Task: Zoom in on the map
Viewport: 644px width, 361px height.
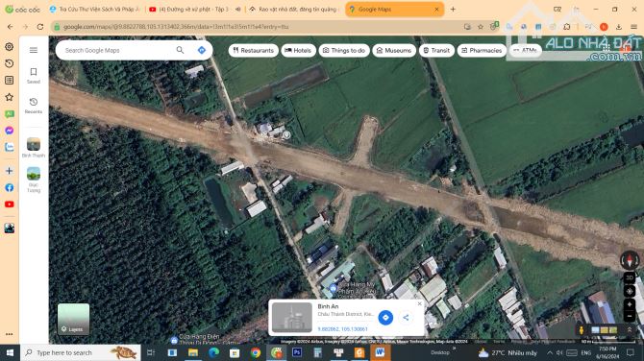Action: [x=630, y=304]
